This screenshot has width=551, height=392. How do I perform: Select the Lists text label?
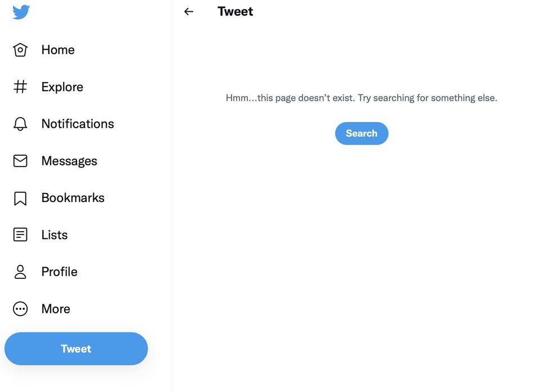55,235
